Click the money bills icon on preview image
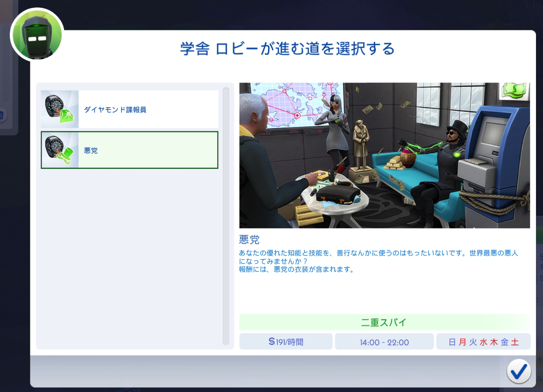This screenshot has width=543, height=392. click(x=514, y=91)
